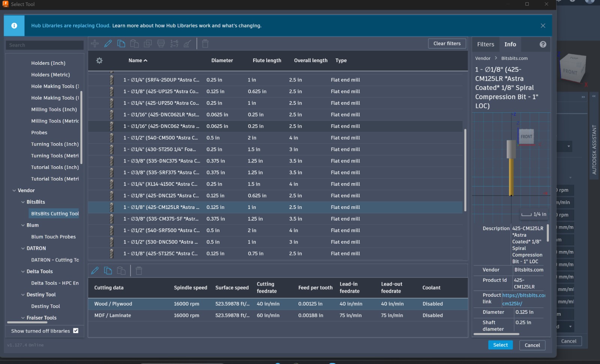
Task: Confirm with the blue Select button
Action: tap(500, 345)
